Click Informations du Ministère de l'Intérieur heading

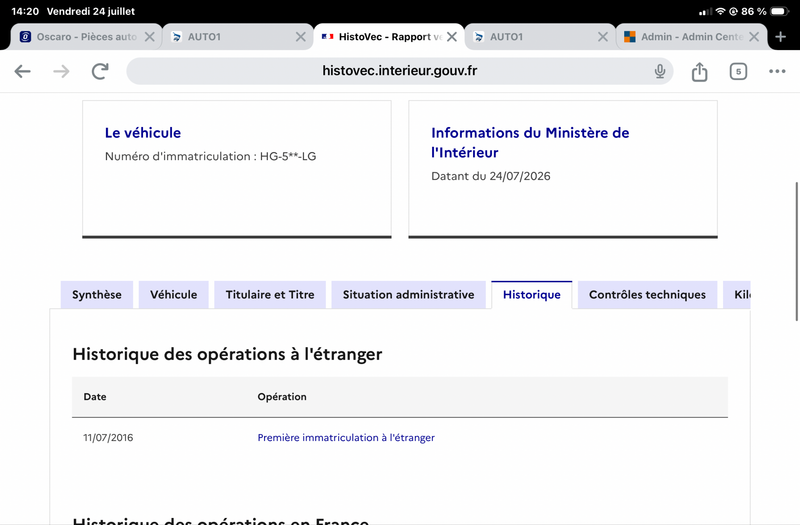coord(530,142)
